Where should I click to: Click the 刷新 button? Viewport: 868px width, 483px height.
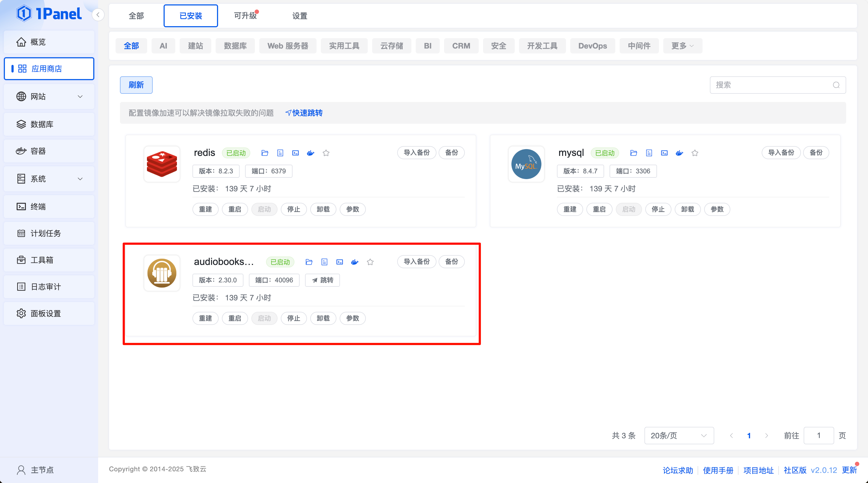pos(136,85)
